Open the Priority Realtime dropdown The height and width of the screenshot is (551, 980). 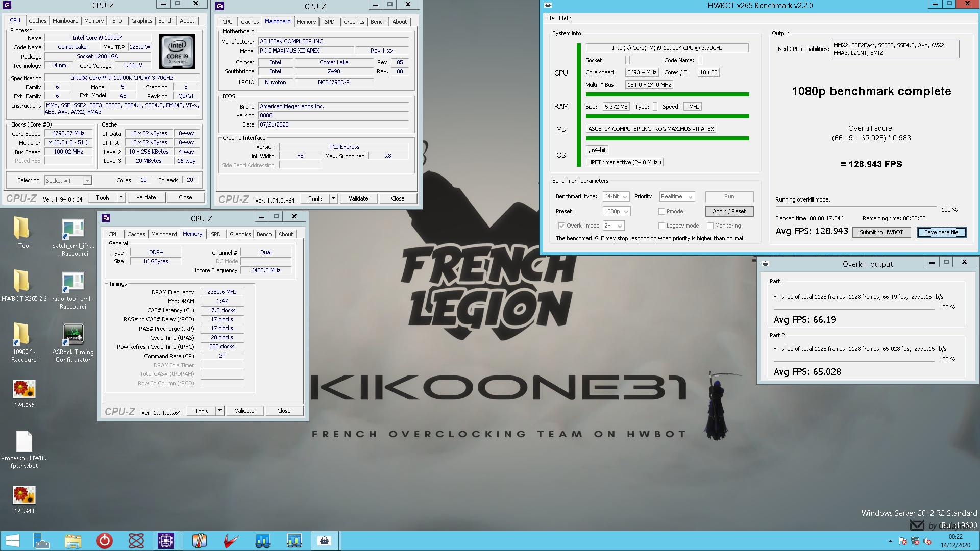(x=677, y=196)
